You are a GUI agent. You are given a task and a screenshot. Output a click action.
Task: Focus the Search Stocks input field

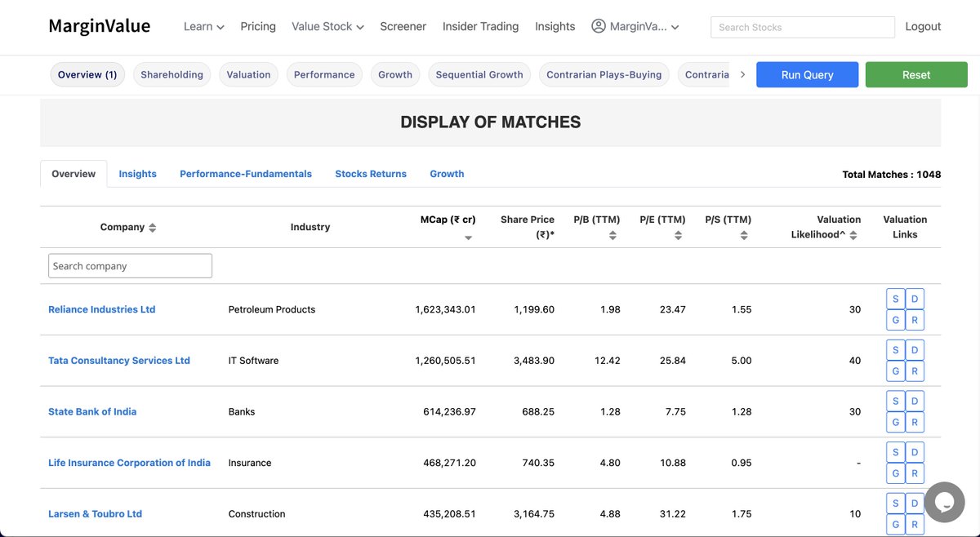coord(803,27)
